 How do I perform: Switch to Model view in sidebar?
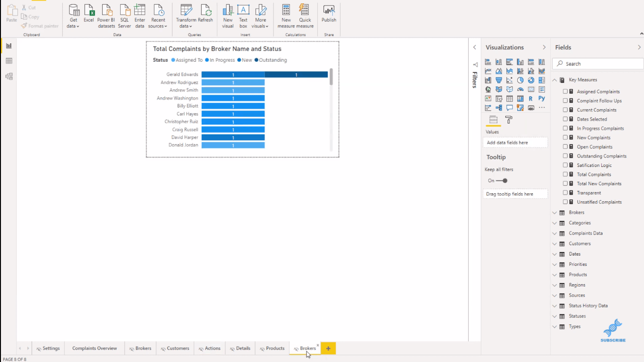[8, 76]
